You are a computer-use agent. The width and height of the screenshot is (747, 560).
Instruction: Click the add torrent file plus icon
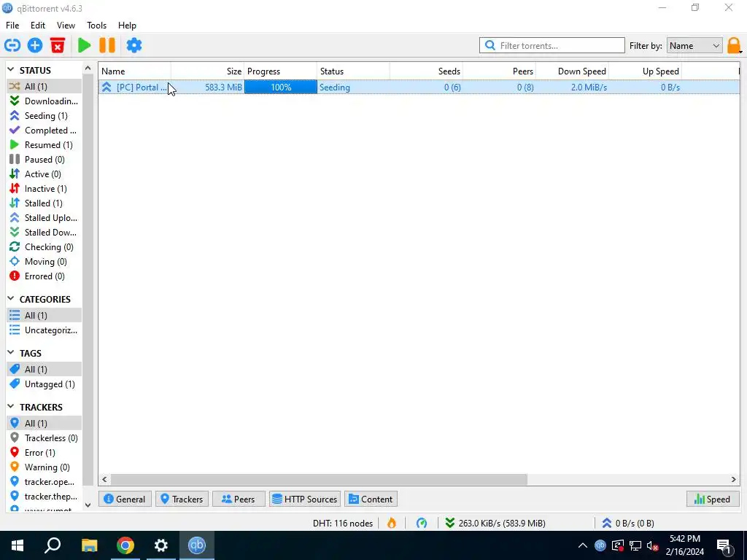click(x=35, y=46)
